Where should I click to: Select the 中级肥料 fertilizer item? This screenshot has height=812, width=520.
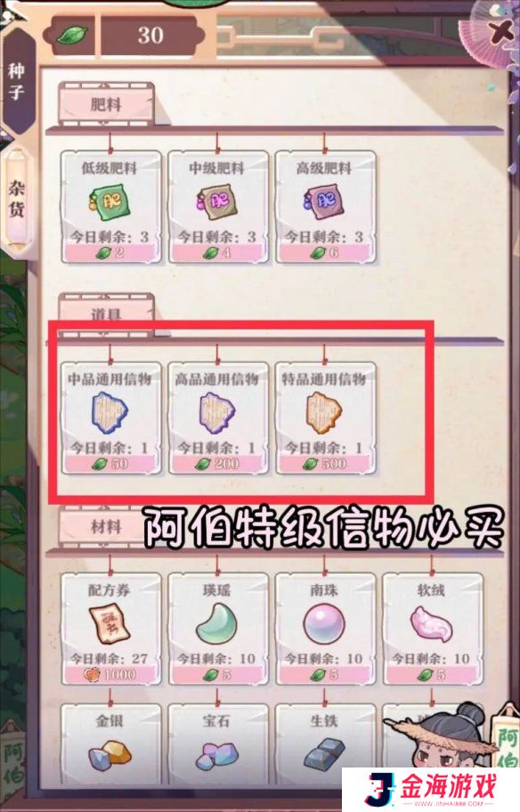coord(217,207)
